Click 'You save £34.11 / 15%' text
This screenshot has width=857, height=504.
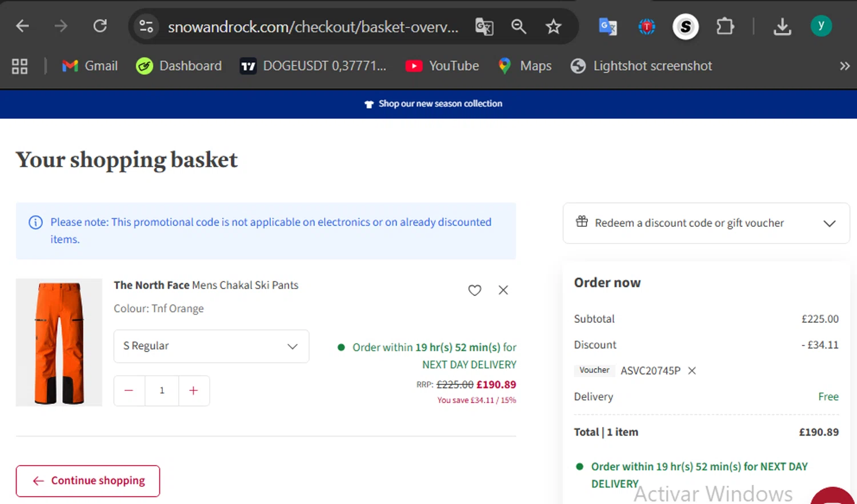(x=476, y=401)
